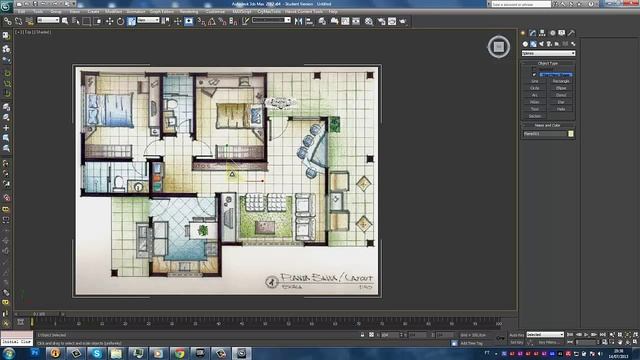The image size is (640, 360).
Task: Toggle Spinner Snap
Action: pyautogui.click(x=233, y=21)
